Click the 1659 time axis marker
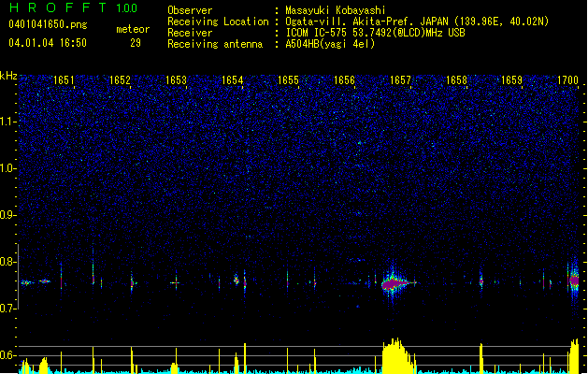The image size is (588, 374). [x=512, y=80]
